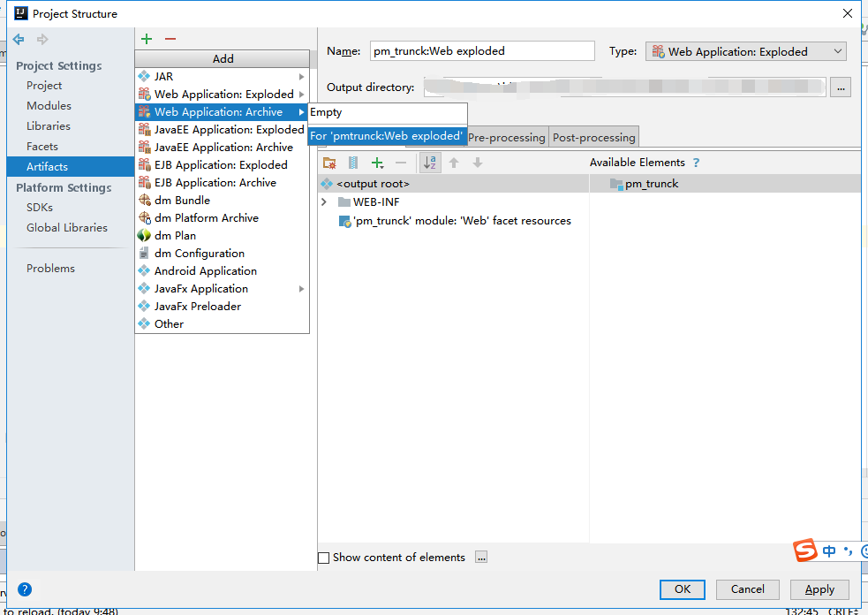Image resolution: width=868 pixels, height=615 pixels.
Task: Switch to the Pre-processing tab
Action: (507, 138)
